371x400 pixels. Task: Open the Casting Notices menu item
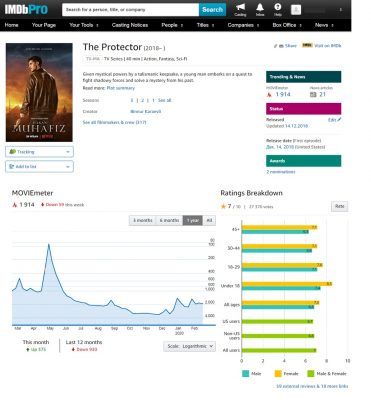(x=130, y=25)
